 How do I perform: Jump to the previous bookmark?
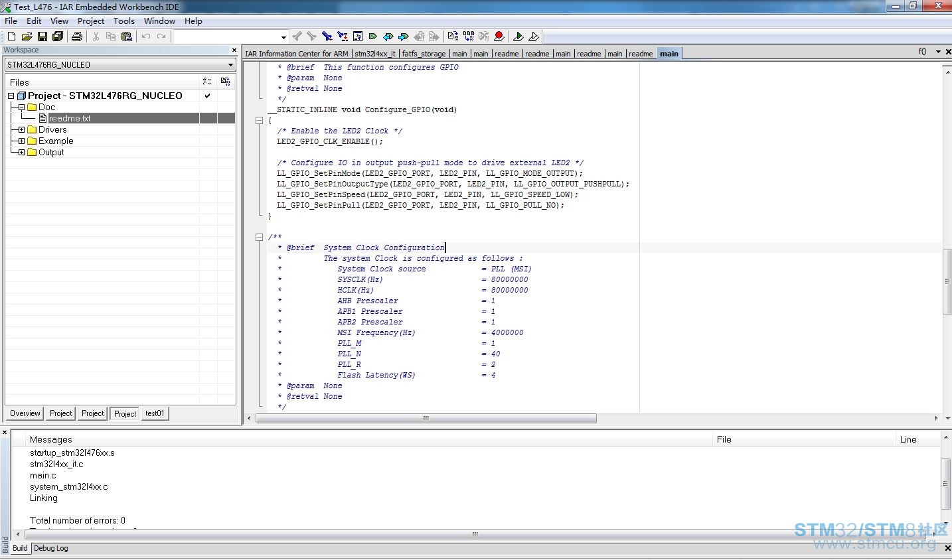click(x=388, y=36)
